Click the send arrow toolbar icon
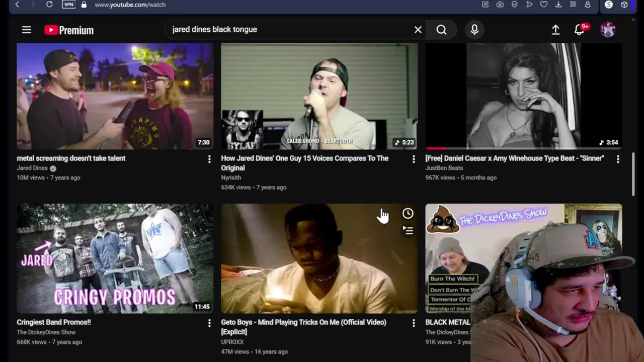This screenshot has width=644, height=362. (529, 5)
